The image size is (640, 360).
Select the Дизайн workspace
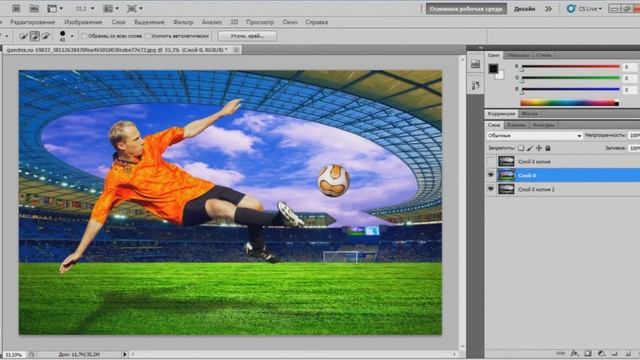[x=524, y=9]
